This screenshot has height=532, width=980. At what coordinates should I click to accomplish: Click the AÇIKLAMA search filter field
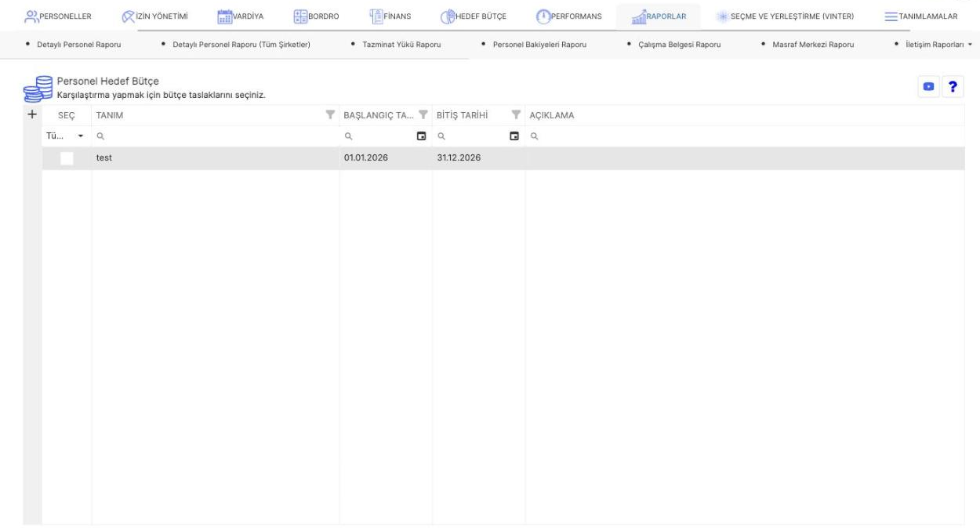point(745,136)
